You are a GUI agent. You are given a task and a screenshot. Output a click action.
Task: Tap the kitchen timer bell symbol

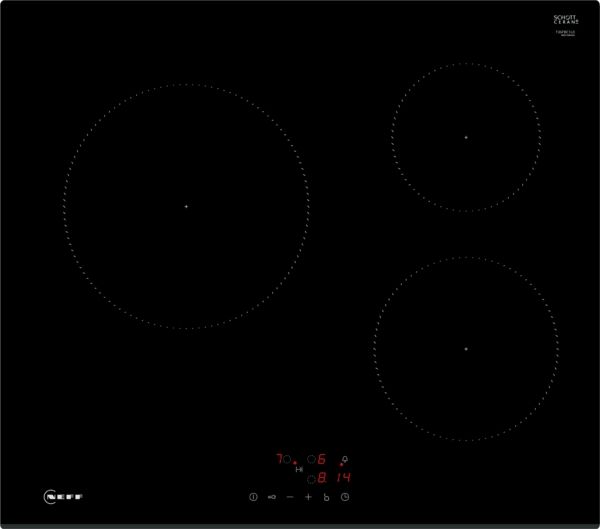coord(345,461)
